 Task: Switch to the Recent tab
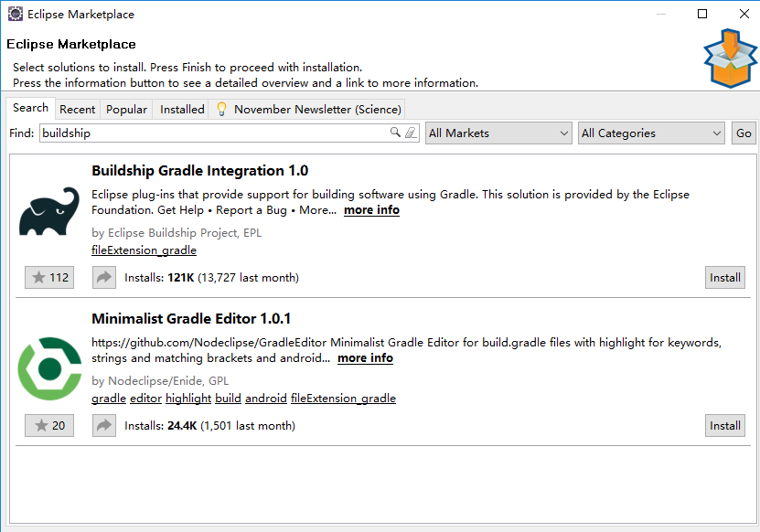pyautogui.click(x=77, y=110)
